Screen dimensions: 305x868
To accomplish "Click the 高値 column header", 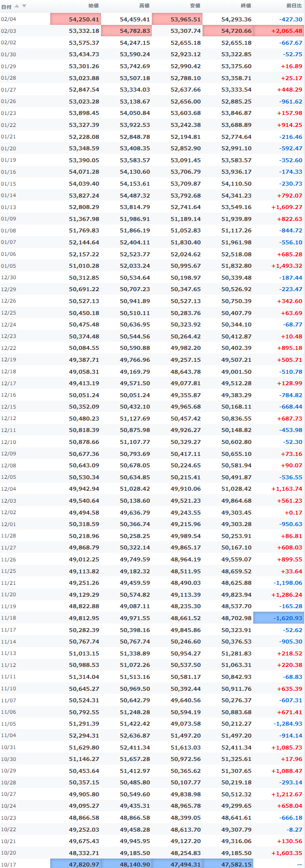I will (144, 6).
